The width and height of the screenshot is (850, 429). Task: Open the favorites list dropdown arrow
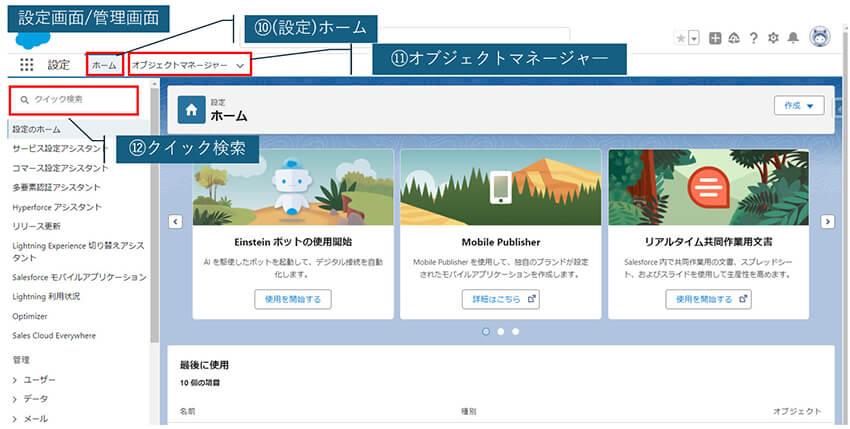tap(694, 39)
